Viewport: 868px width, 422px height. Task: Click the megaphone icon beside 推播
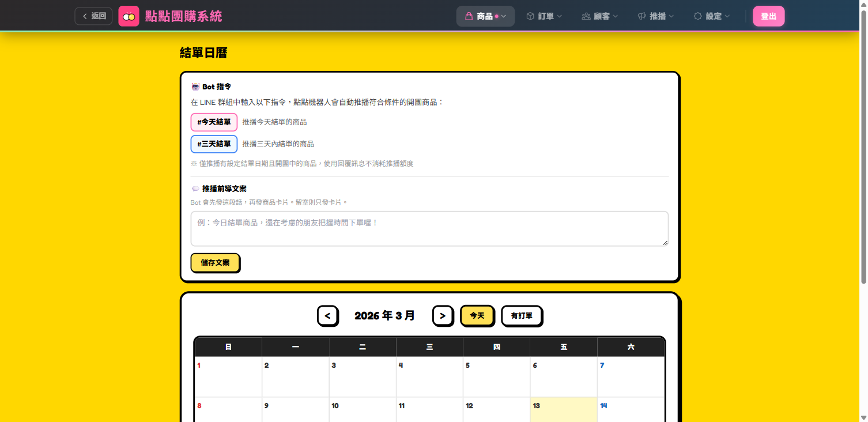pos(641,16)
